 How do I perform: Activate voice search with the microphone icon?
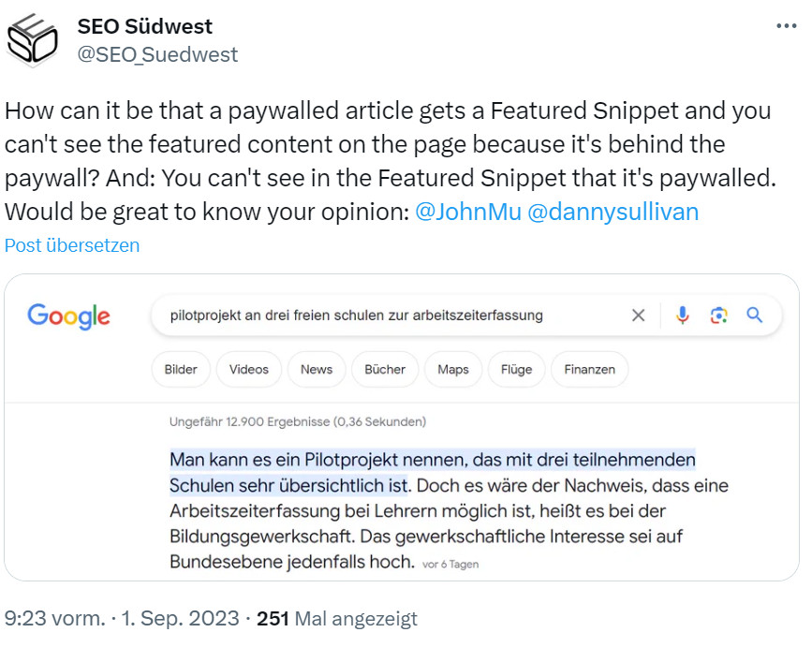point(683,316)
